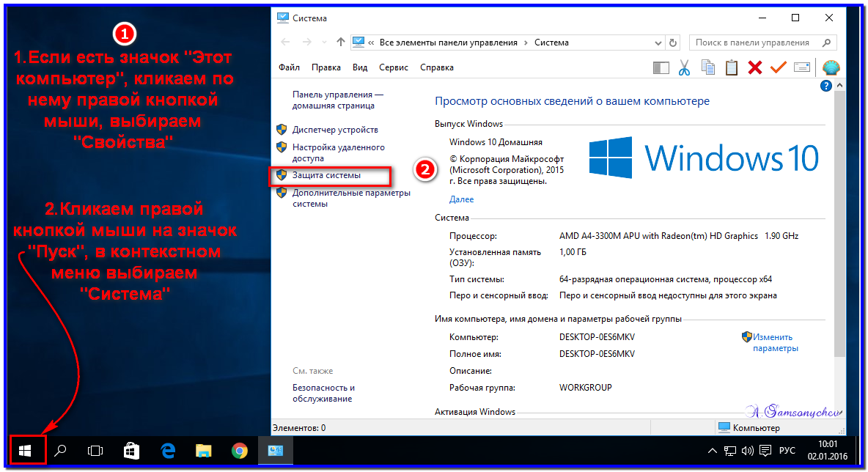Open the Правка menu
The height and width of the screenshot is (472, 868).
click(x=325, y=67)
